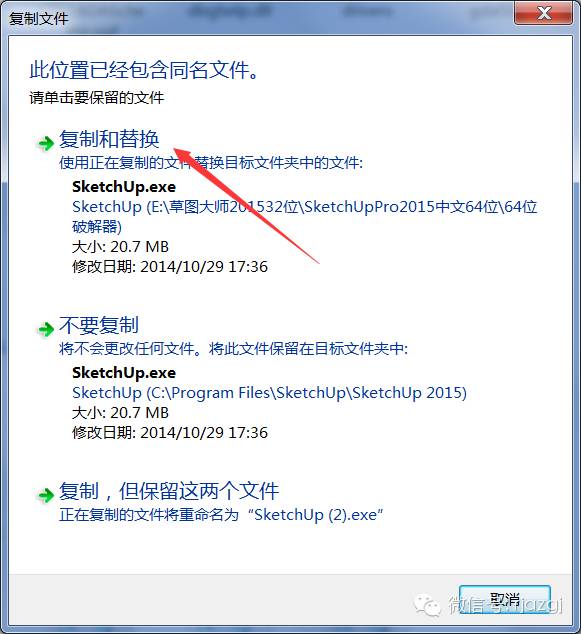Click the source SketchUp.exe file name

pos(124,187)
